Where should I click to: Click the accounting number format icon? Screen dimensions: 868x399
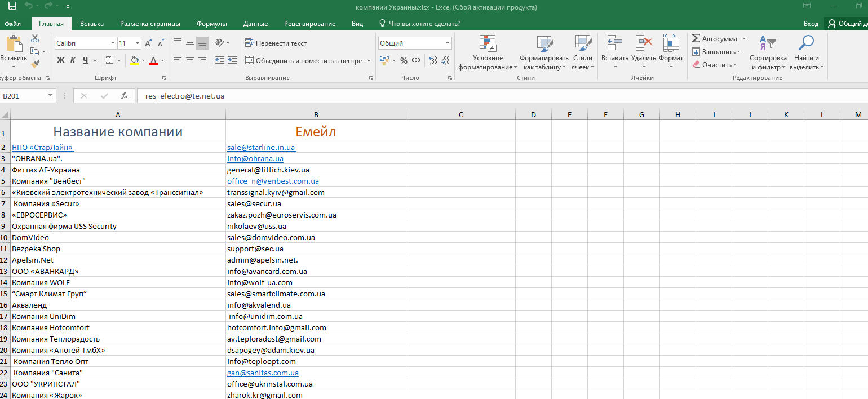pyautogui.click(x=384, y=60)
